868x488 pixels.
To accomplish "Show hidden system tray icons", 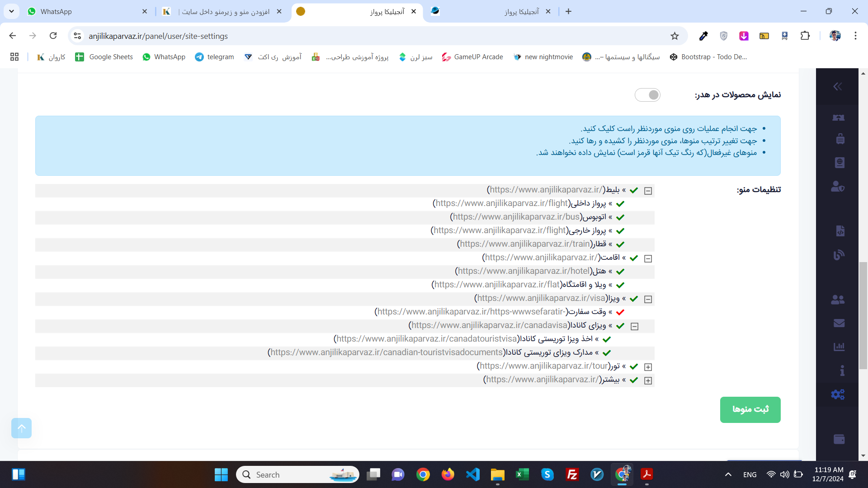I will pos(728,474).
